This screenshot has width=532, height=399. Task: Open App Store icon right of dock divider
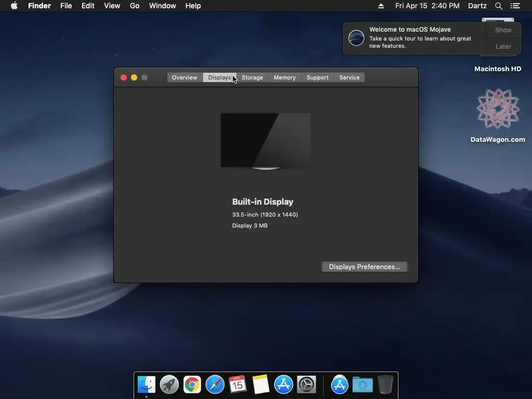point(340,384)
